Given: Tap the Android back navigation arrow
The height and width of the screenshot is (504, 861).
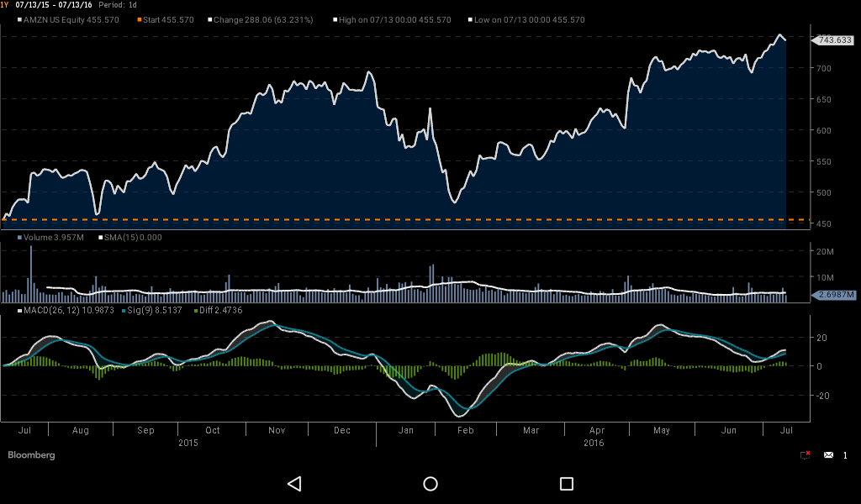Looking at the screenshot, I should pyautogui.click(x=294, y=484).
